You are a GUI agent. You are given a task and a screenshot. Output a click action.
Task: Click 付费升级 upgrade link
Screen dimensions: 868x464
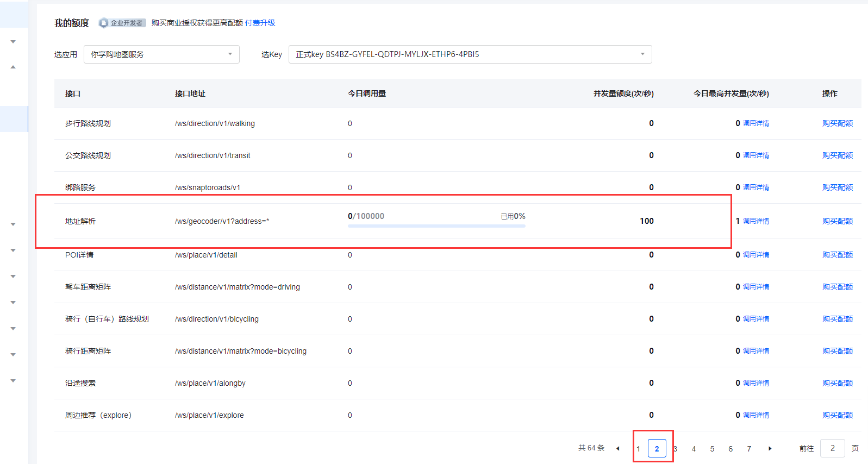260,23
